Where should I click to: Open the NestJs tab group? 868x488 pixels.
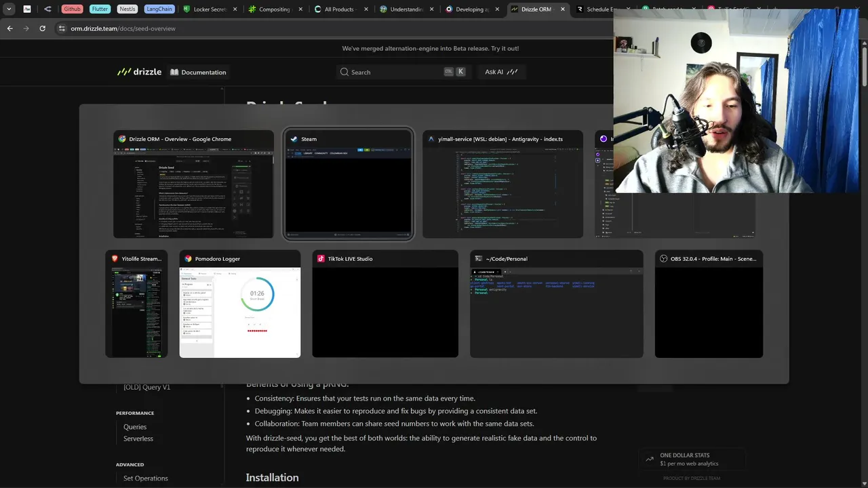pyautogui.click(x=127, y=9)
